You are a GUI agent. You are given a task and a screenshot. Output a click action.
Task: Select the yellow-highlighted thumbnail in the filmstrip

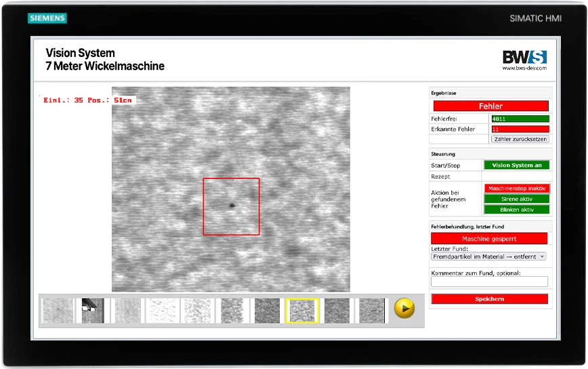tap(302, 311)
